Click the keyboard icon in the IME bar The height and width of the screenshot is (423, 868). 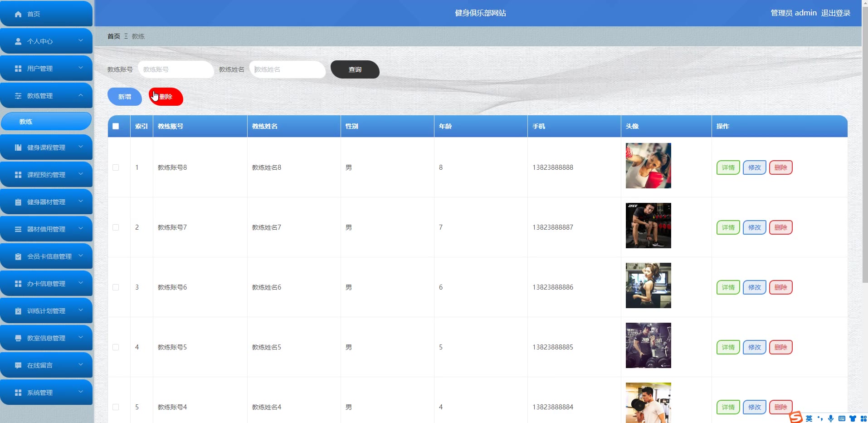tap(842, 418)
